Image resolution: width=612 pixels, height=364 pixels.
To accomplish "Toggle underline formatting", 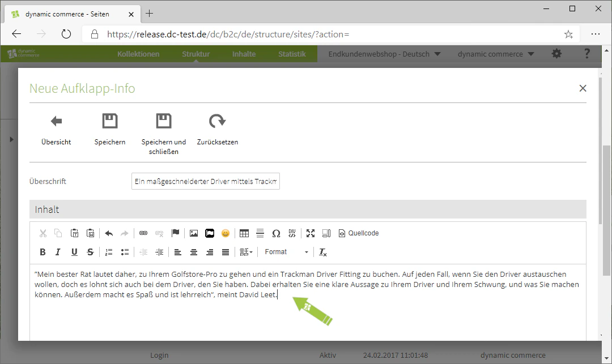I will coord(74,252).
